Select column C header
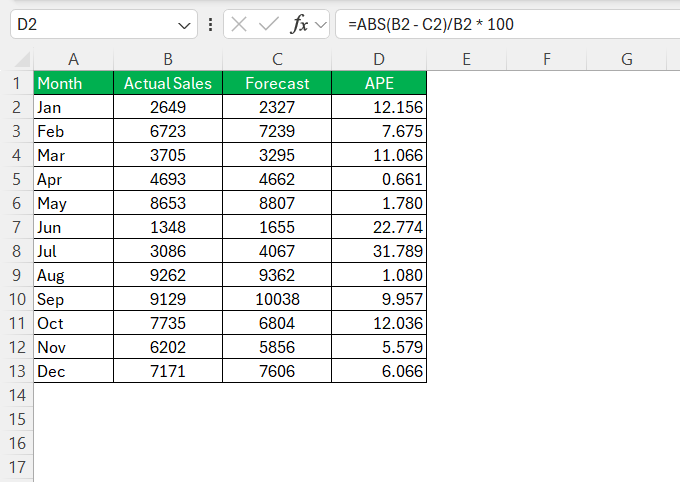 coord(277,59)
